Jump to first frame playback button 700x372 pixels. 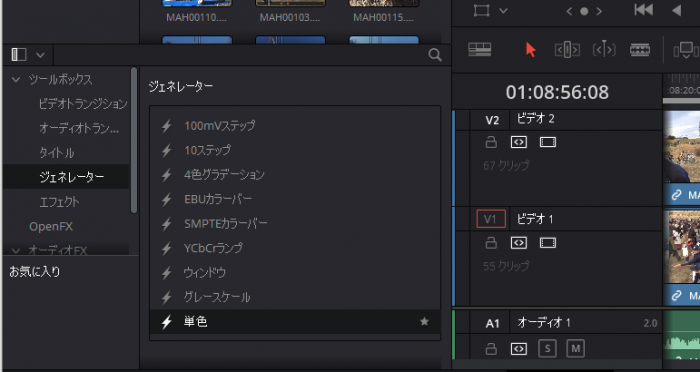[x=643, y=10]
